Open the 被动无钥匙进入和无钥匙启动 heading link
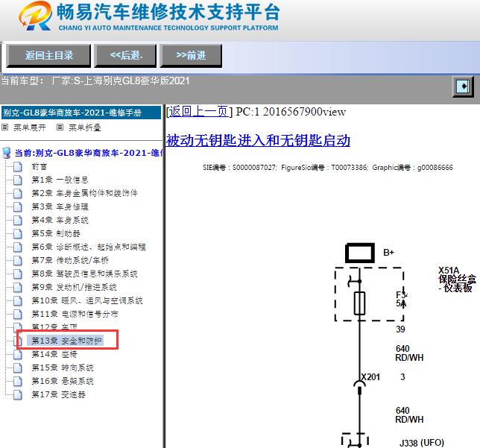The width and height of the screenshot is (480, 448). click(258, 141)
